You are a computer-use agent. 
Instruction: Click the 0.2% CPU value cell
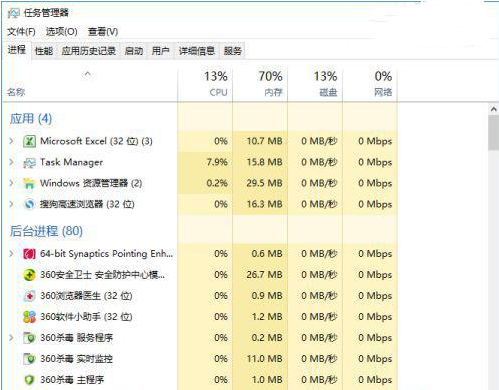coord(205,183)
